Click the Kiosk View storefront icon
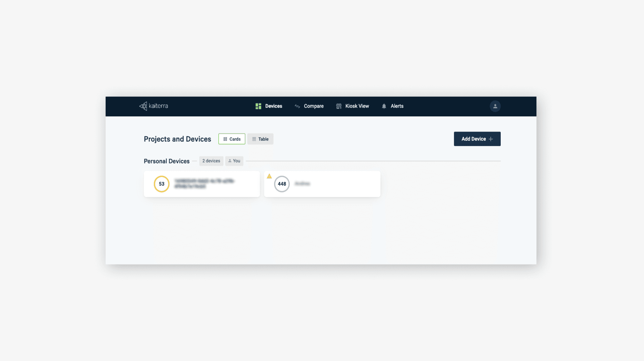This screenshot has width=644, height=361. [339, 106]
